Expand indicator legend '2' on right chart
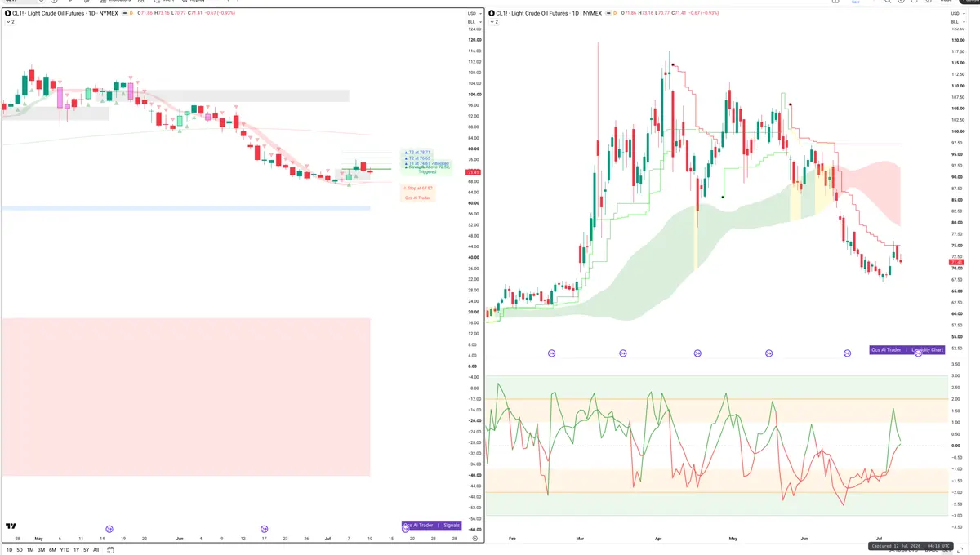Viewport: 980px width, 555px height. tap(496, 22)
